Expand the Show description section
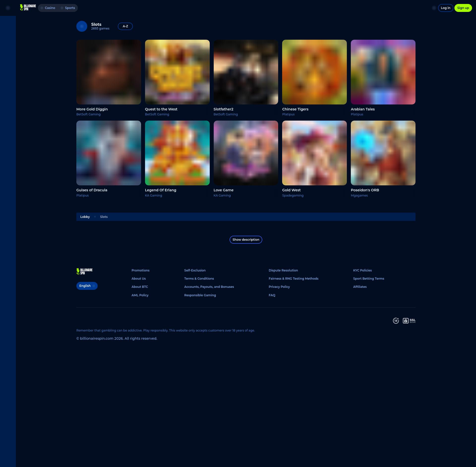Screen dimensions: 476x467 246,240
